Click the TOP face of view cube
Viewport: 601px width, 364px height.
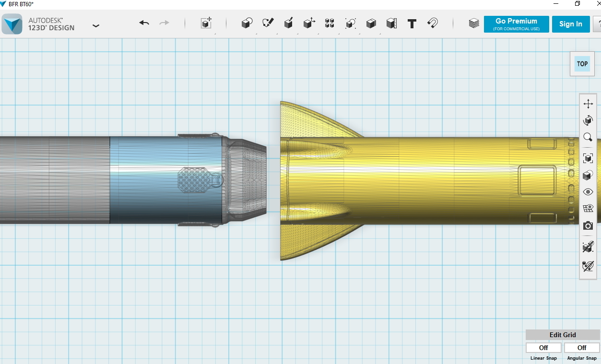[x=582, y=64]
